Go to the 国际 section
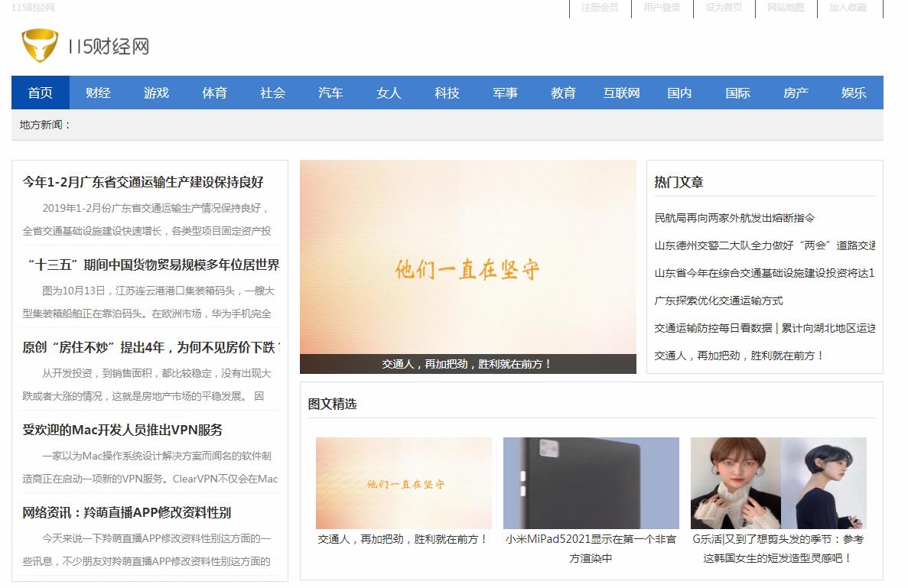The width and height of the screenshot is (908, 588). pos(737,93)
